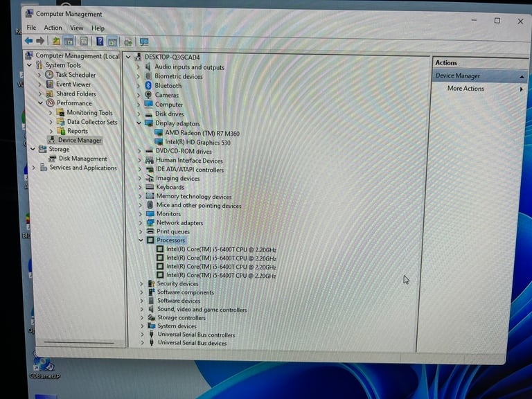Expand the Disk drives category
This screenshot has width=532, height=399.
(139, 114)
